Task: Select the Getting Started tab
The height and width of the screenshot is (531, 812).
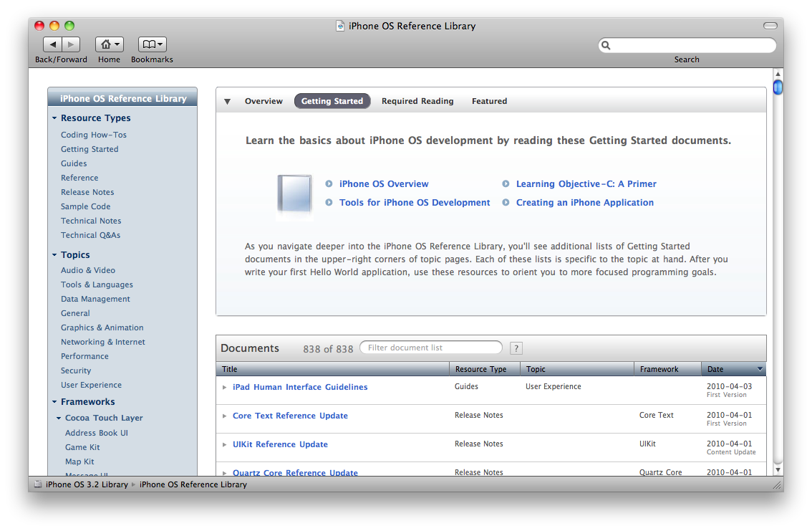Action: click(x=332, y=101)
